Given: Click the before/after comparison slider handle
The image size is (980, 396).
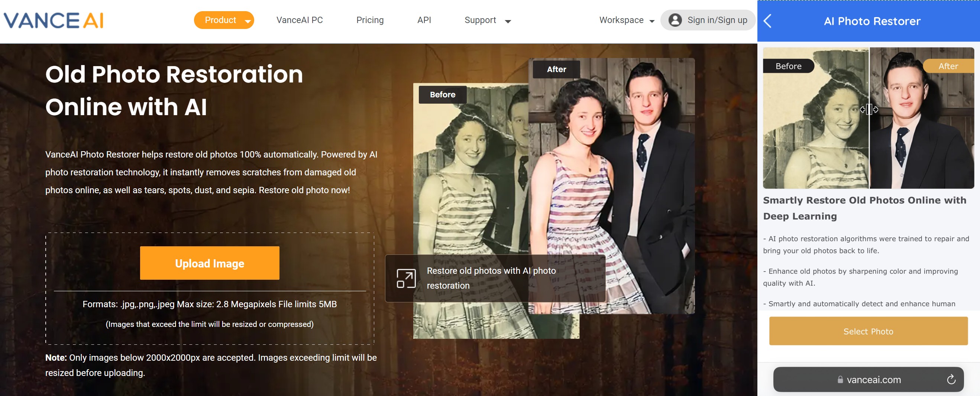Looking at the screenshot, I should pos(869,110).
